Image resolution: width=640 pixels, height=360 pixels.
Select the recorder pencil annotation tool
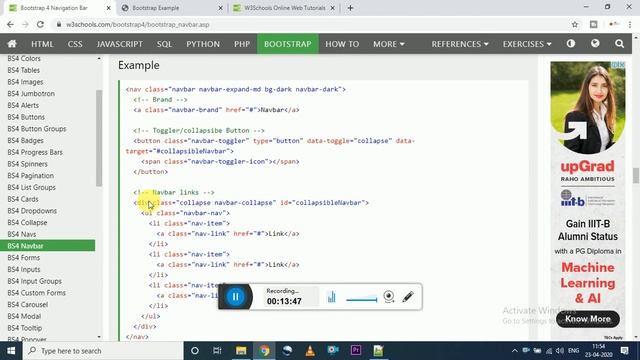pos(408,297)
